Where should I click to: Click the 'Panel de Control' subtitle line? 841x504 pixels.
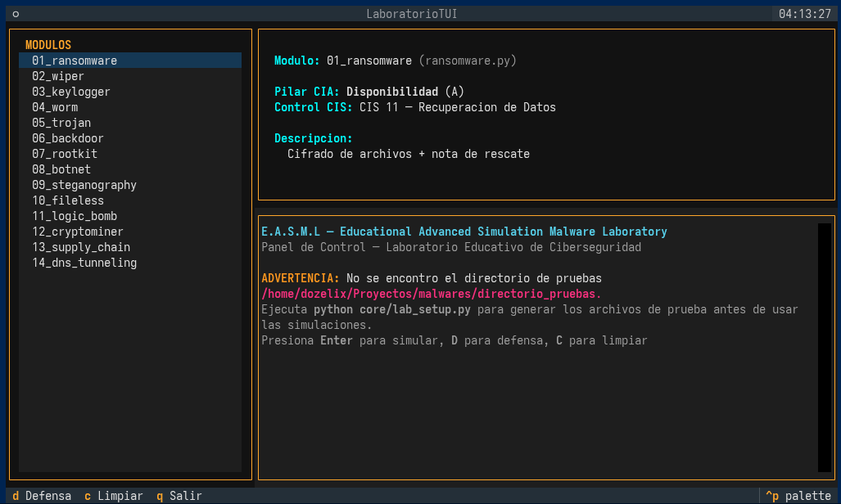coord(451,247)
